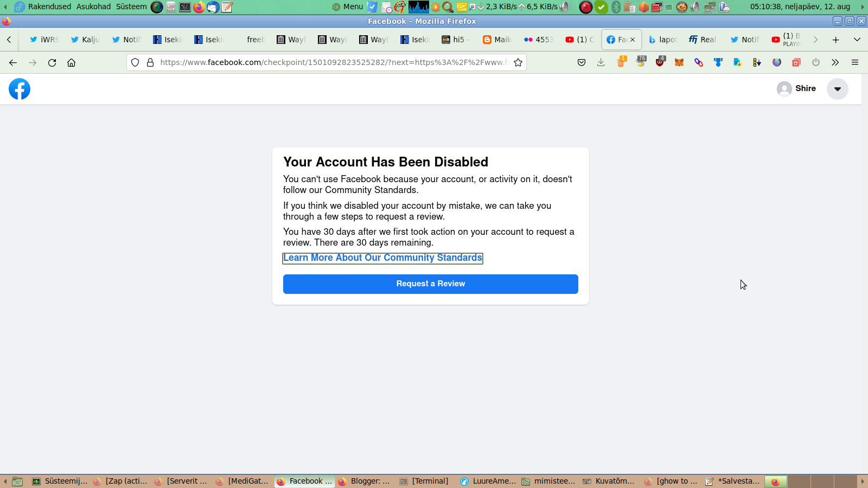The image size is (868, 488).
Task: Switch to the 4553 Flickr tab
Action: 539,40
